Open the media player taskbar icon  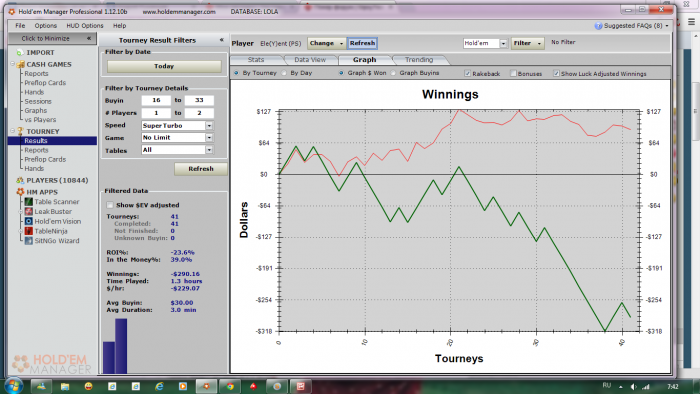(x=183, y=386)
